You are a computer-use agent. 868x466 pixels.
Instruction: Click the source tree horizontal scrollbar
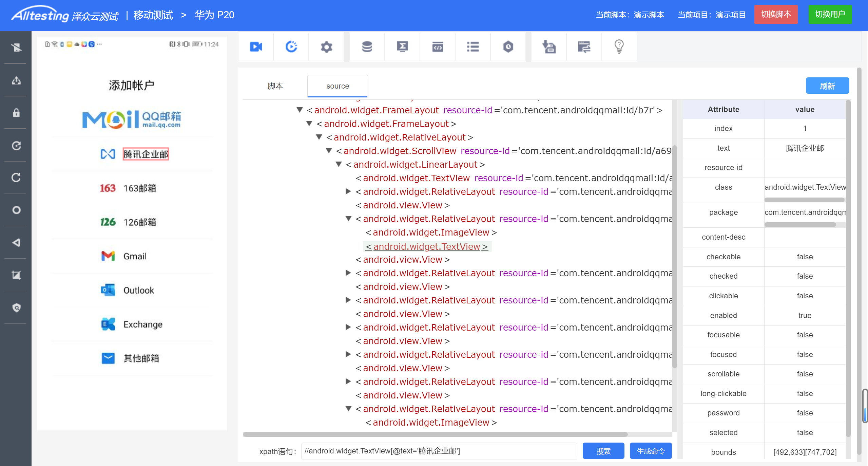point(435,434)
